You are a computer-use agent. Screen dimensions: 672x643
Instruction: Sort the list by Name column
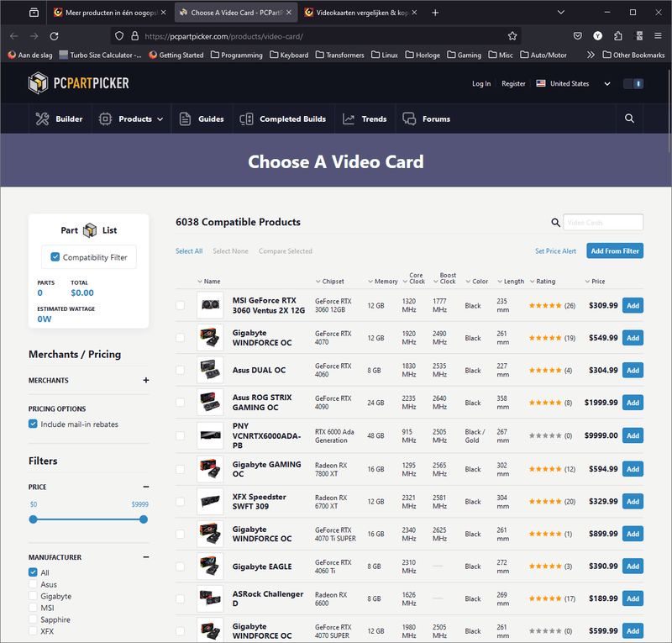(208, 282)
